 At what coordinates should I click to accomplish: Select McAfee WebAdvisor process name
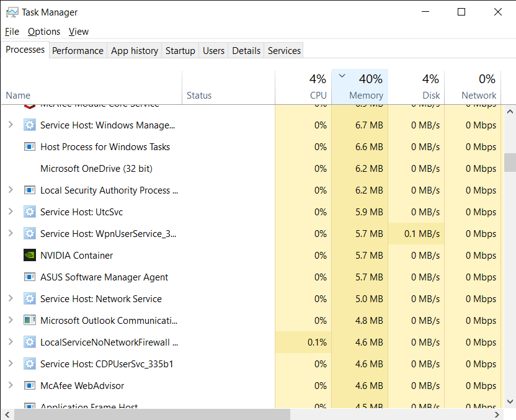[x=82, y=386]
